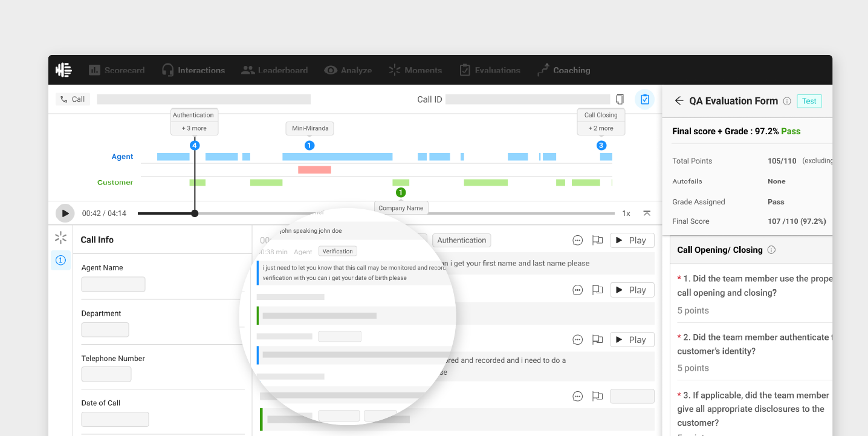Click the Authentication tag in the transcript
The image size is (868, 436).
coord(462,240)
